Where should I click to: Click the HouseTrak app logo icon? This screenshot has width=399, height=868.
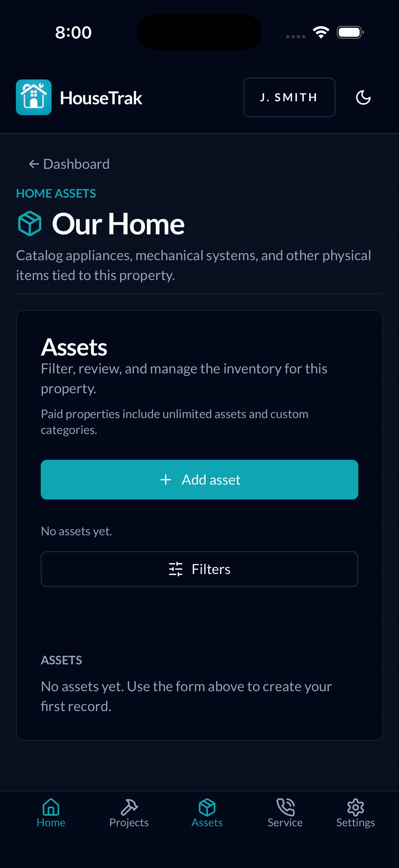click(x=33, y=97)
